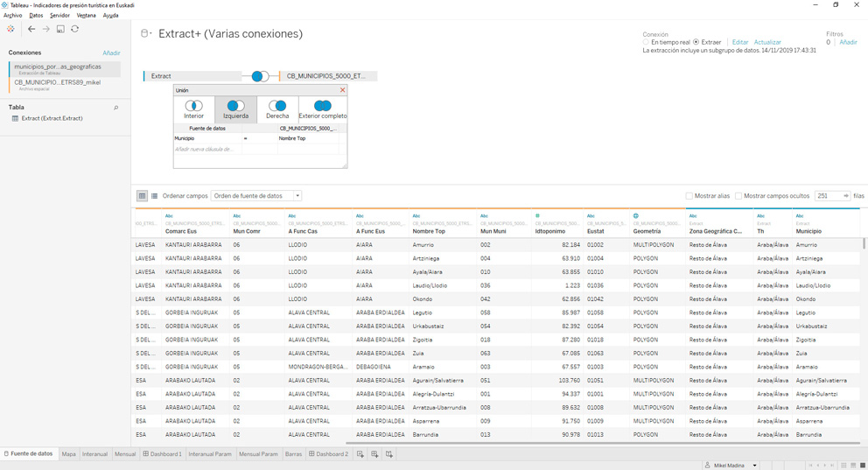Open the Datos menu
Image resolution: width=868 pixels, height=470 pixels.
[36, 16]
